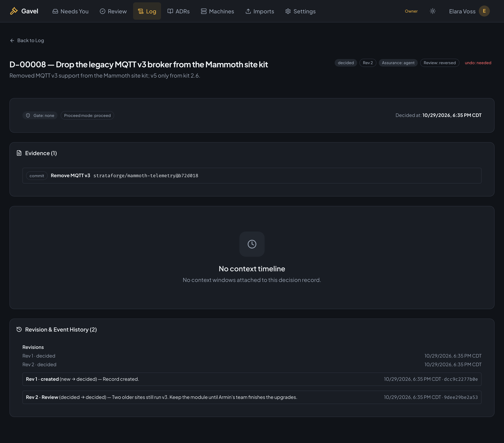Click the Revision & Event History (2) heading

pyautogui.click(x=61, y=330)
